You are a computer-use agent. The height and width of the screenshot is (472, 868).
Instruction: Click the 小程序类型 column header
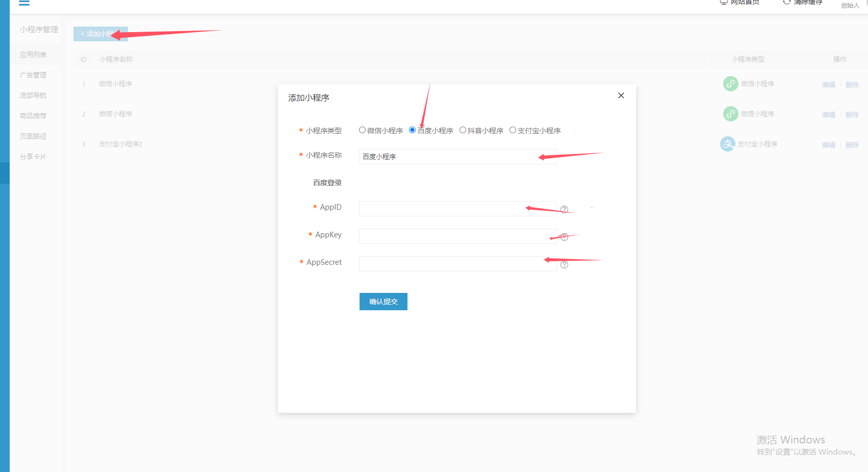click(748, 59)
